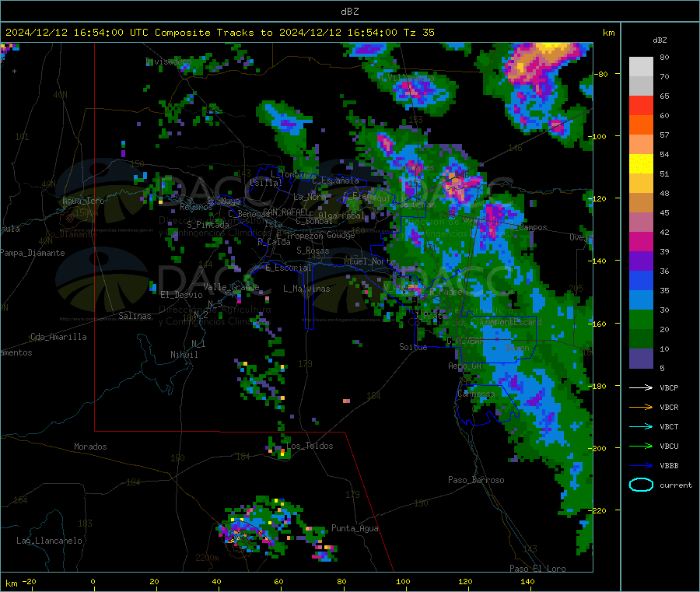The width and height of the screenshot is (700, 592).
Task: Click the L_Malvinas place label
Action: click(306, 289)
